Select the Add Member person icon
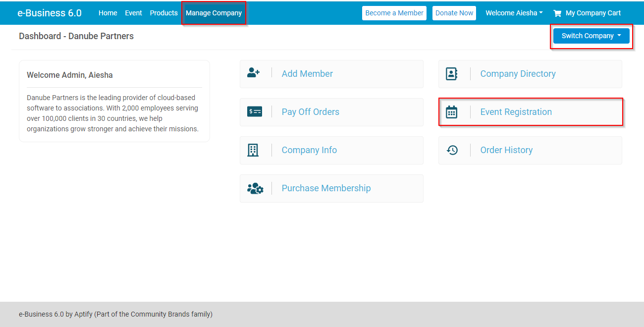 pos(254,72)
